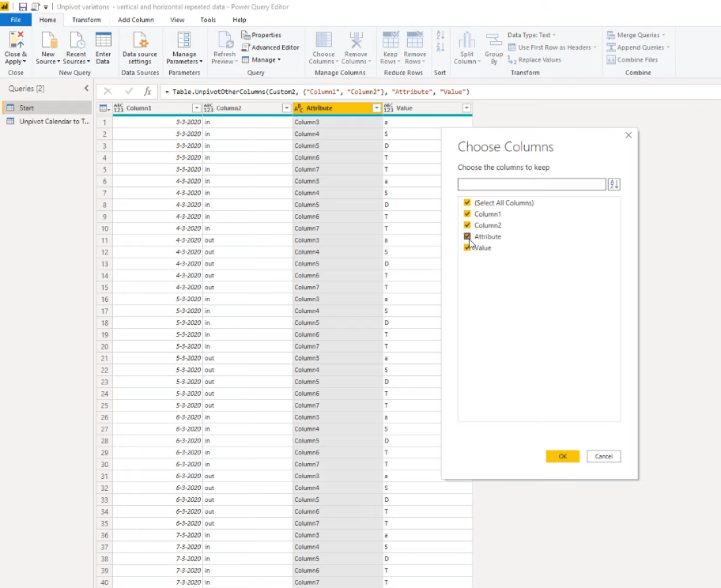The height and width of the screenshot is (588, 721).
Task: Click Cancel in Choose Columns dialog
Action: click(604, 456)
